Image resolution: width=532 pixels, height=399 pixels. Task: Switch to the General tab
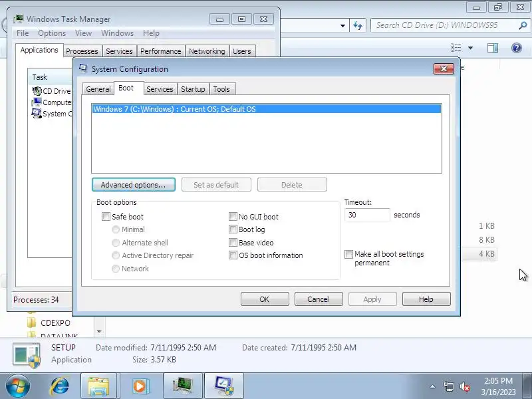pos(98,89)
